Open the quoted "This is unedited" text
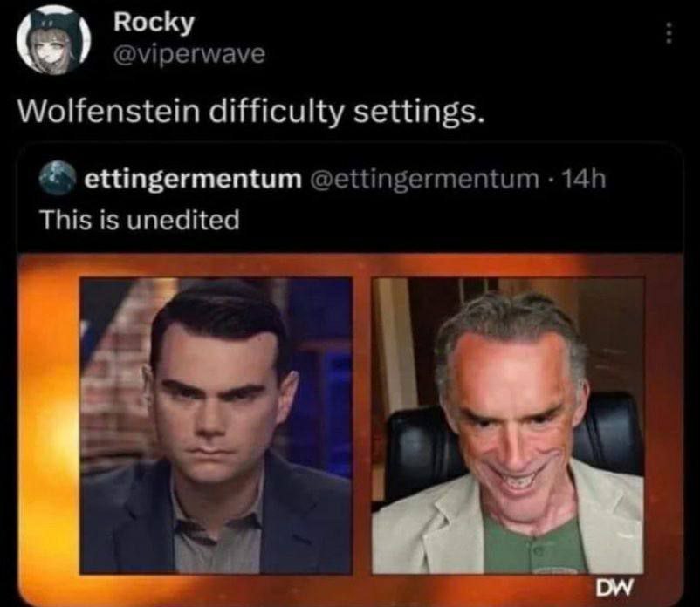 140,220
